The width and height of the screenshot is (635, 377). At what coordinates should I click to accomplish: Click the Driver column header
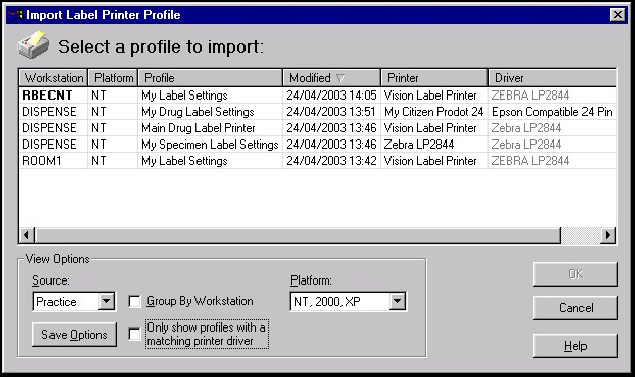click(x=552, y=78)
